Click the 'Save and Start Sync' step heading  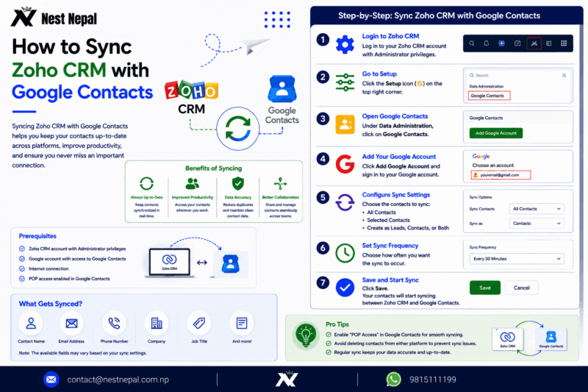(x=390, y=279)
